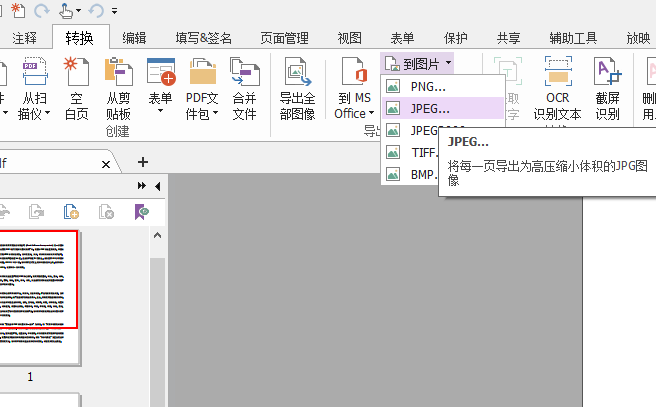Open the 填写&签名 tab
The width and height of the screenshot is (656, 407).
[x=203, y=38]
